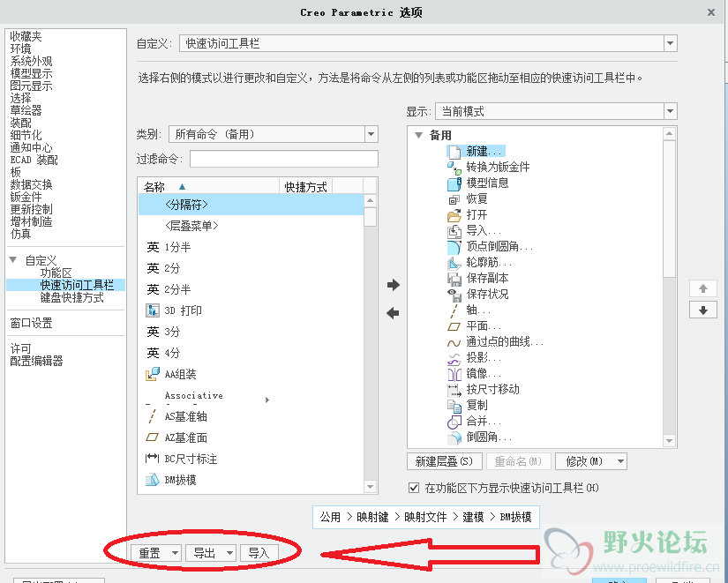The image size is (728, 583).
Task: Open 键盘快捷方式 in the sidebar
Action: (x=72, y=297)
